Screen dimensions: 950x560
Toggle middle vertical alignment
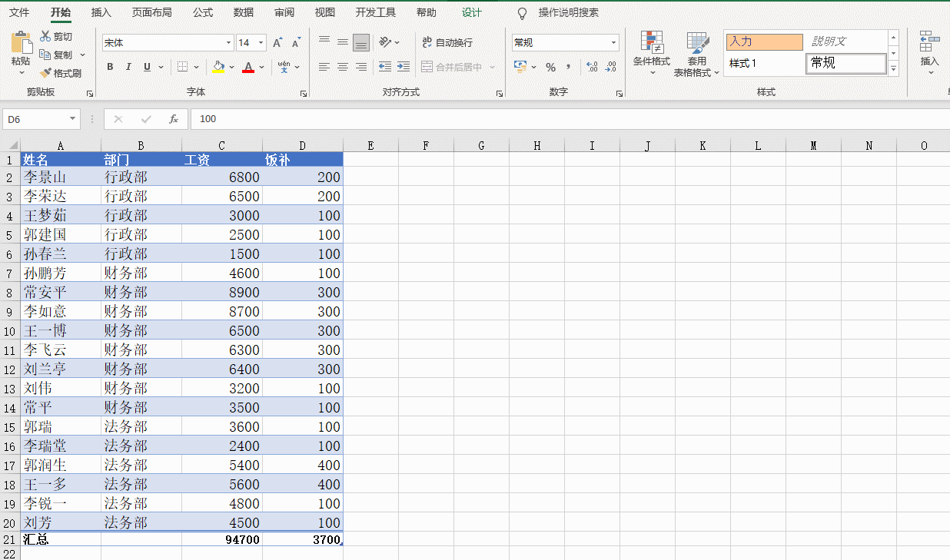click(x=343, y=42)
